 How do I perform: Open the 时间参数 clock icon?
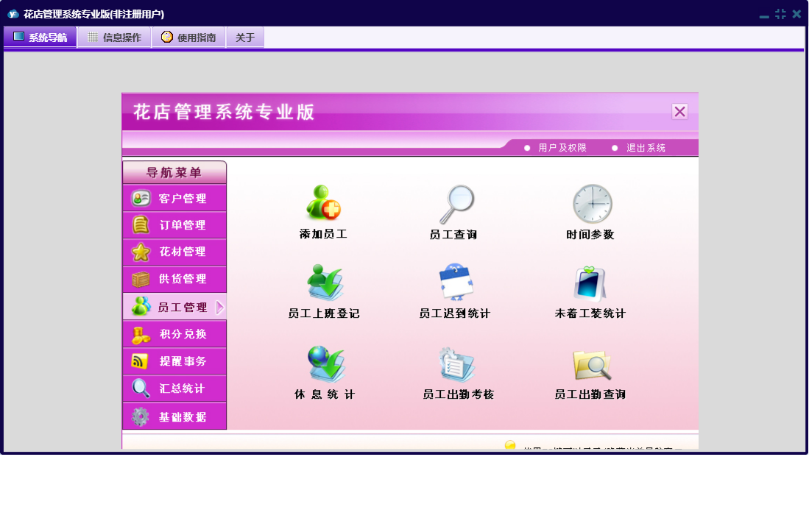coord(593,204)
